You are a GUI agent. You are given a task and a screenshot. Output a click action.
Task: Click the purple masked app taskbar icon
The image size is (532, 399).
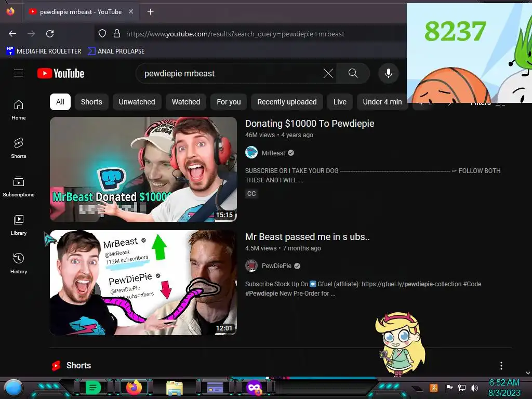coord(254,388)
